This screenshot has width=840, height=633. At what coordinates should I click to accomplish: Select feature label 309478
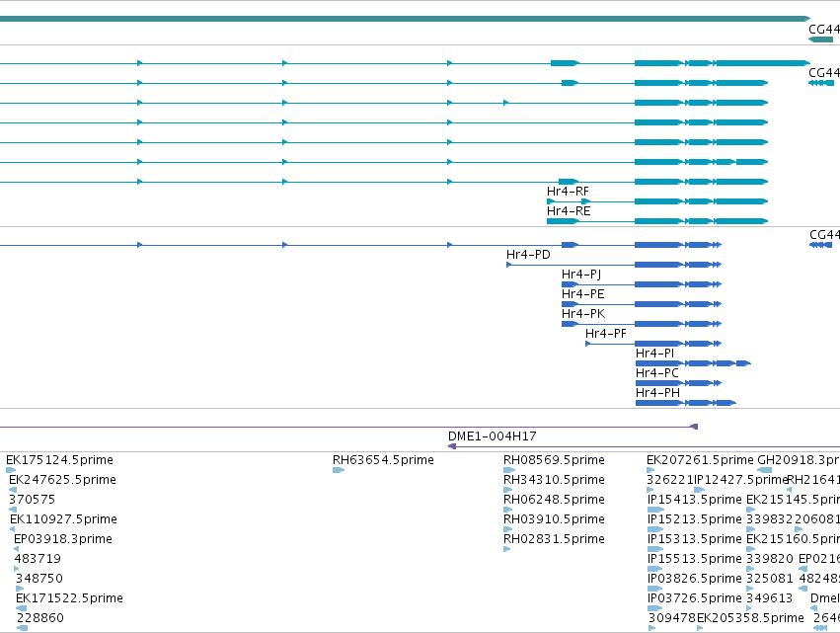[672, 618]
